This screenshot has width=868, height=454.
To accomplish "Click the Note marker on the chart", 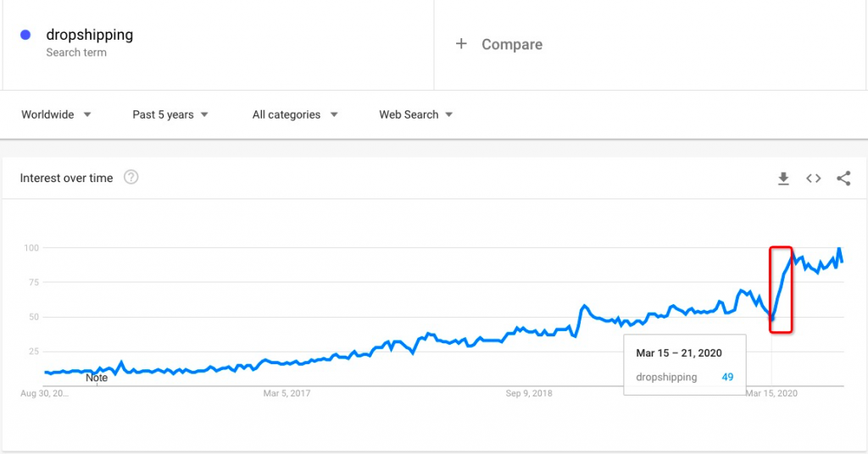I will point(97,379).
